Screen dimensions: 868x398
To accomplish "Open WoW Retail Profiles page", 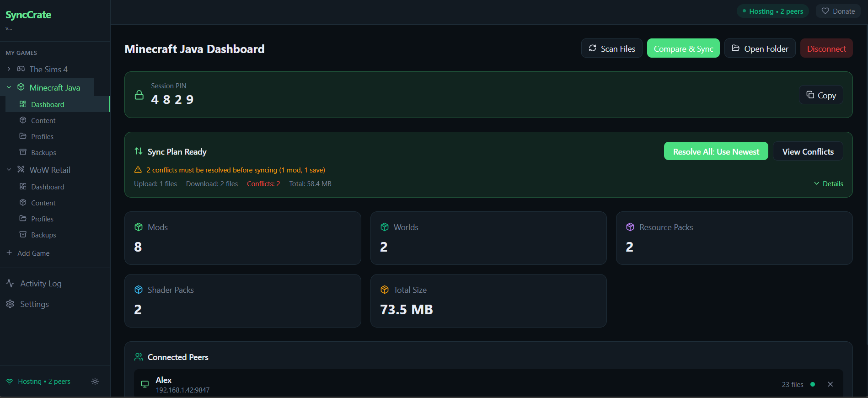I will pyautogui.click(x=42, y=219).
